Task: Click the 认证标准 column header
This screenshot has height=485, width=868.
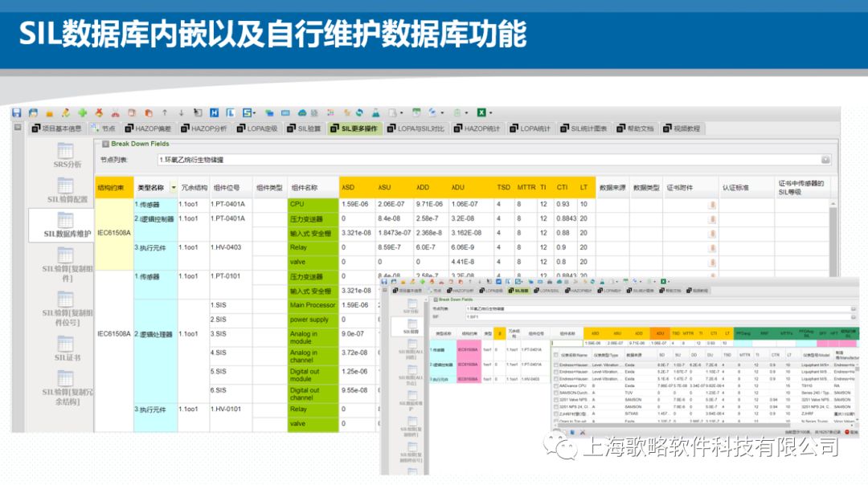Action: [746, 187]
